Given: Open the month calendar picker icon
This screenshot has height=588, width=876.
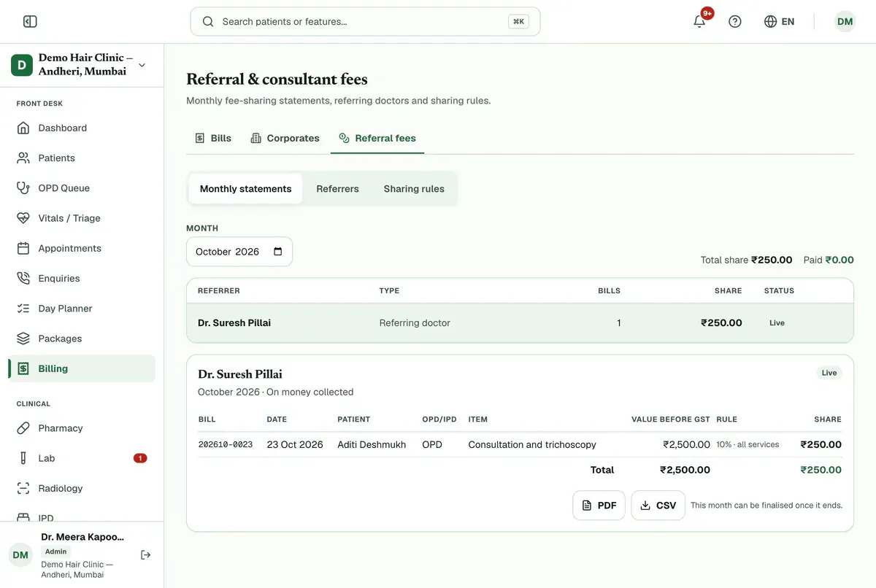Looking at the screenshot, I should point(277,252).
